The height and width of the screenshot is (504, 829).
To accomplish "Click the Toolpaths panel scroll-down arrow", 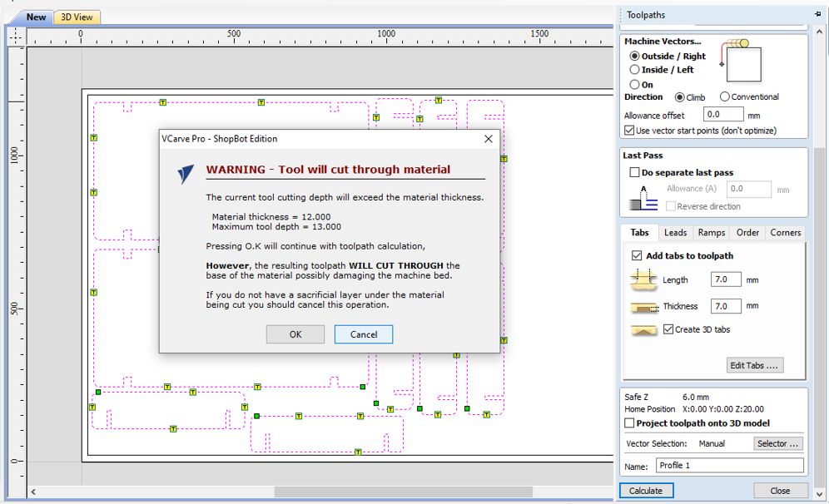I will tap(820, 495).
